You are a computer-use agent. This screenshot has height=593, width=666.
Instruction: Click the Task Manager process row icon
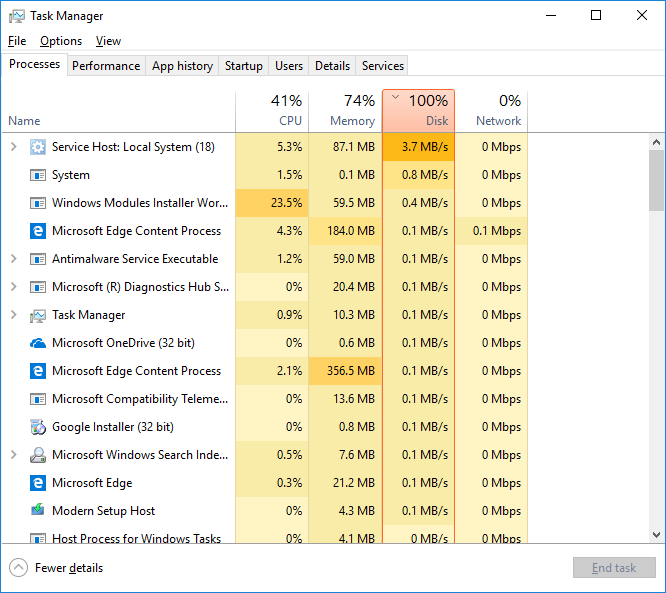[38, 315]
